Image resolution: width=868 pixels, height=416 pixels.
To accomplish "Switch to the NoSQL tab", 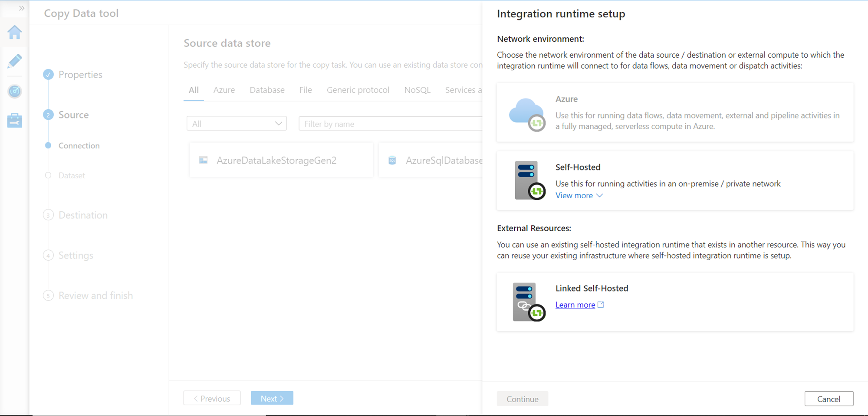I will [x=417, y=90].
